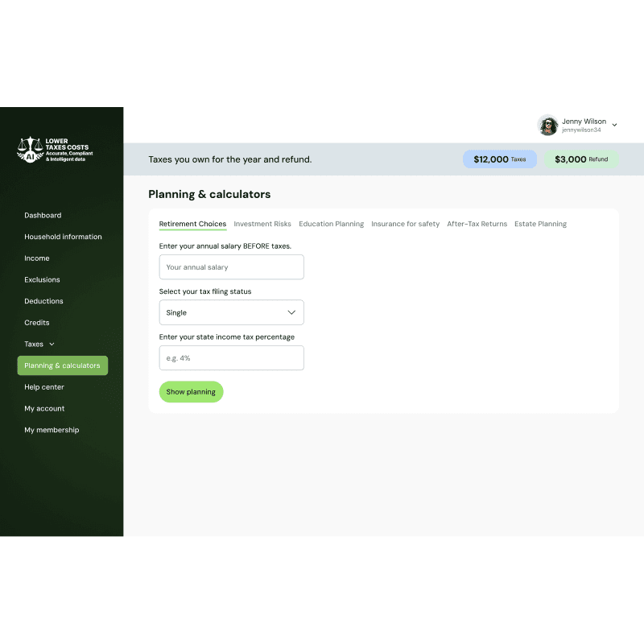Go to My account

[44, 409]
